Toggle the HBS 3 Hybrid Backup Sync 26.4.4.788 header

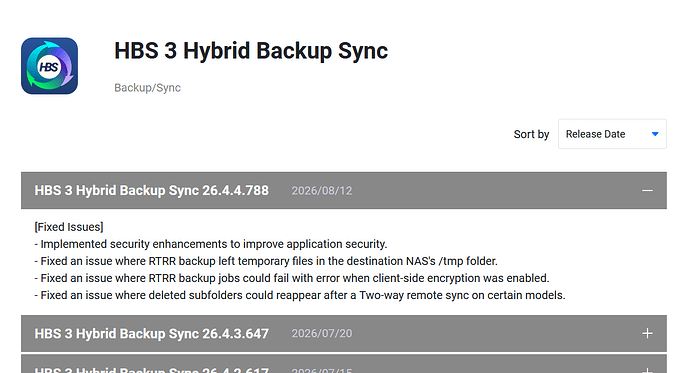point(344,191)
